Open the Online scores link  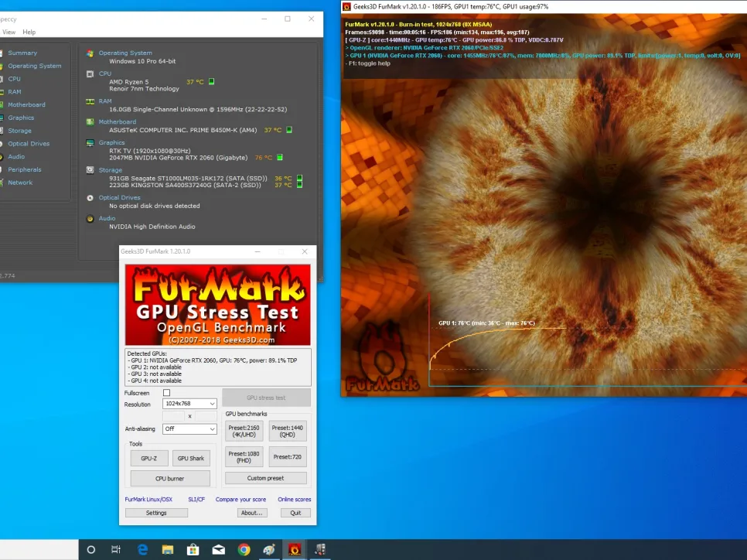[x=295, y=500]
